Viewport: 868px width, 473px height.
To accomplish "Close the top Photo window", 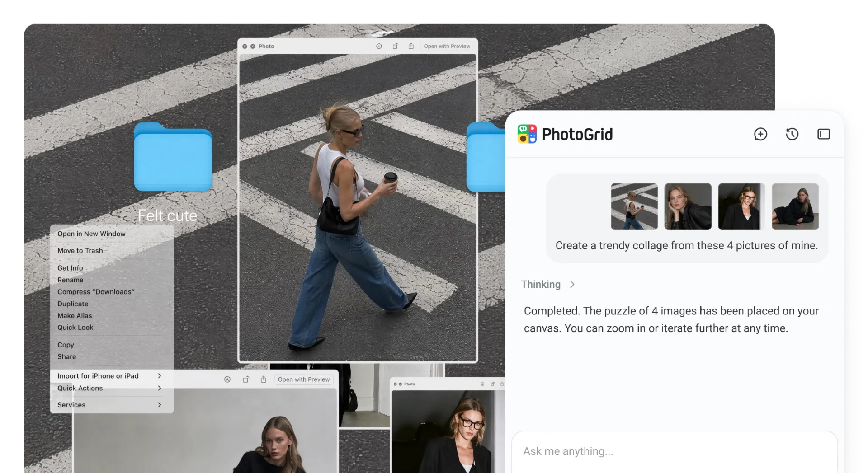I will pyautogui.click(x=245, y=46).
